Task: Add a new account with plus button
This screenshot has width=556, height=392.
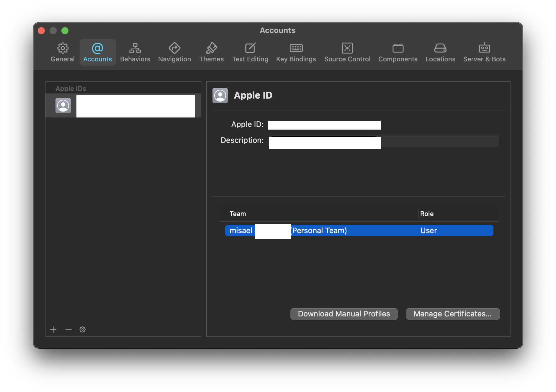Action: point(53,329)
